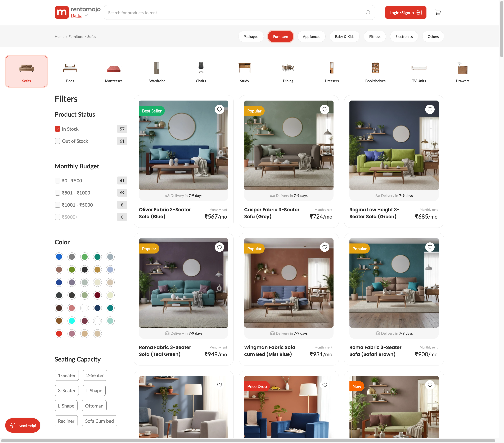This screenshot has width=504, height=443.
Task: Wishlist the grey armchair product
Action: click(x=219, y=385)
